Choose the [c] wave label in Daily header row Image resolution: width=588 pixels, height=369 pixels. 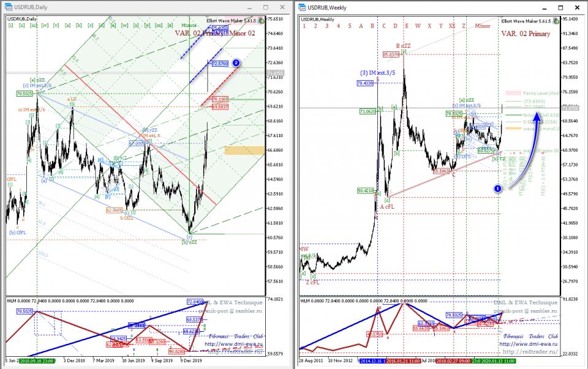click(91, 26)
